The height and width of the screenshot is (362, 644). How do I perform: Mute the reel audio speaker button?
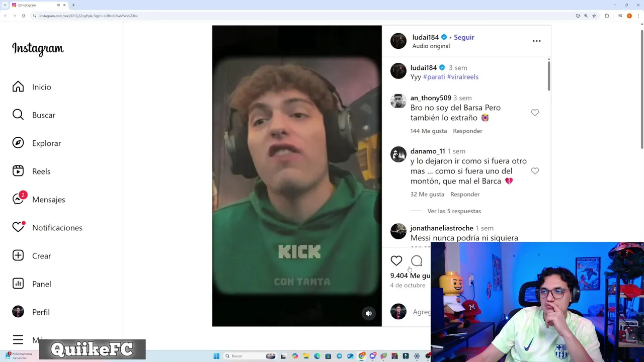(x=369, y=313)
